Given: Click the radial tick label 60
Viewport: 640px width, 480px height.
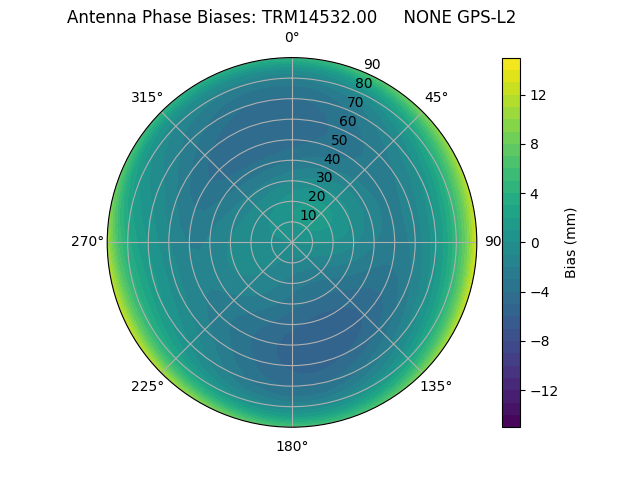Looking at the screenshot, I should click(x=347, y=121).
